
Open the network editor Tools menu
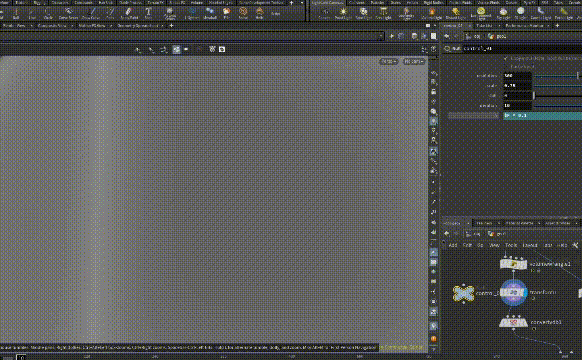point(511,245)
